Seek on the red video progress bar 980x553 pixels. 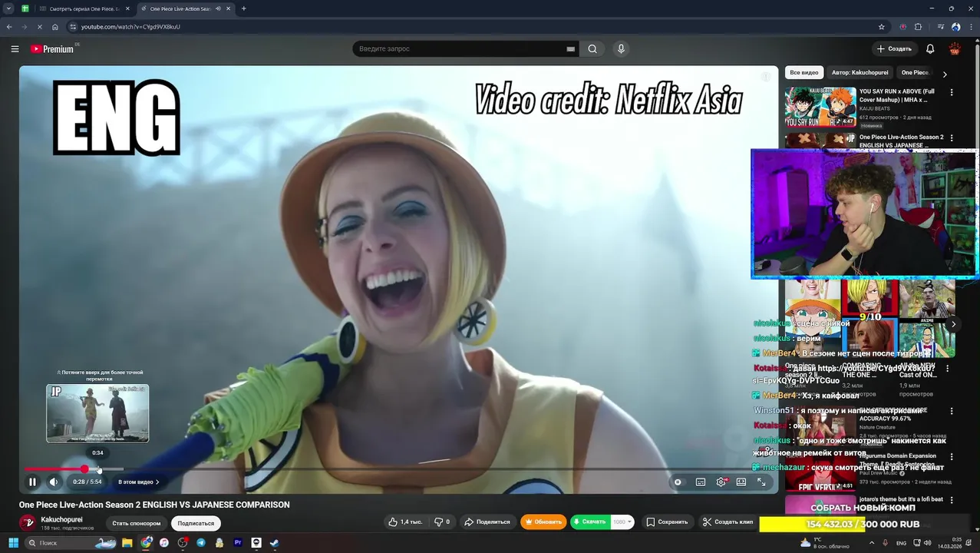(x=54, y=469)
